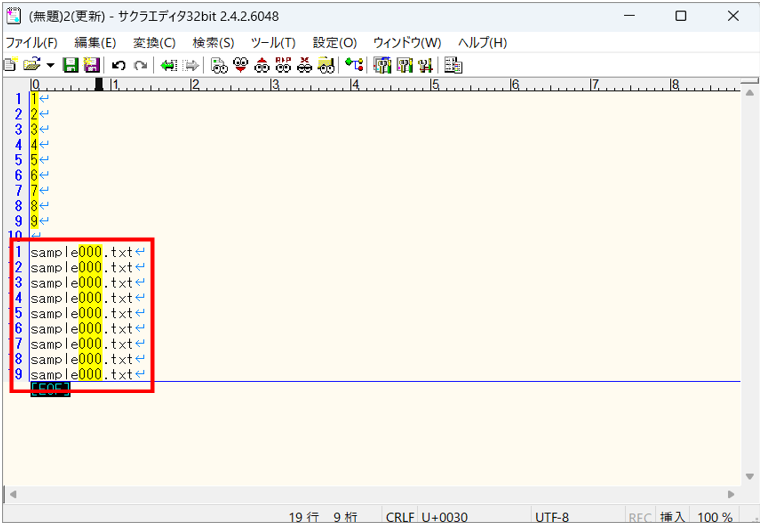Screen dimensions: 760x525
Task: Click the Redo arrow icon
Action: point(140,65)
